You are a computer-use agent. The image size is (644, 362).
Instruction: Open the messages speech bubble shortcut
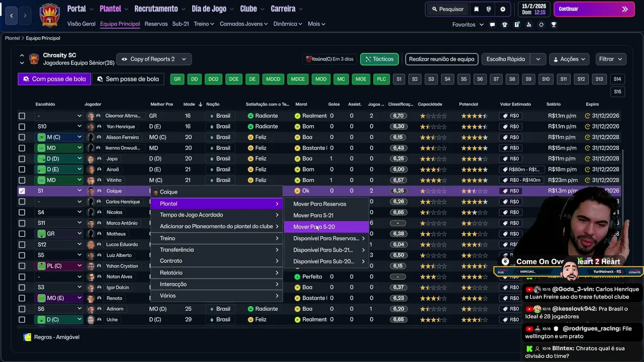click(492, 25)
